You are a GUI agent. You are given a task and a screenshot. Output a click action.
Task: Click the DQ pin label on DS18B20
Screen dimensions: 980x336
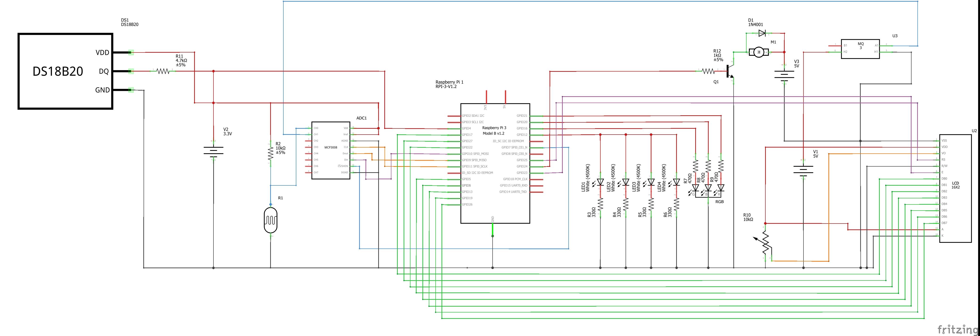point(104,71)
